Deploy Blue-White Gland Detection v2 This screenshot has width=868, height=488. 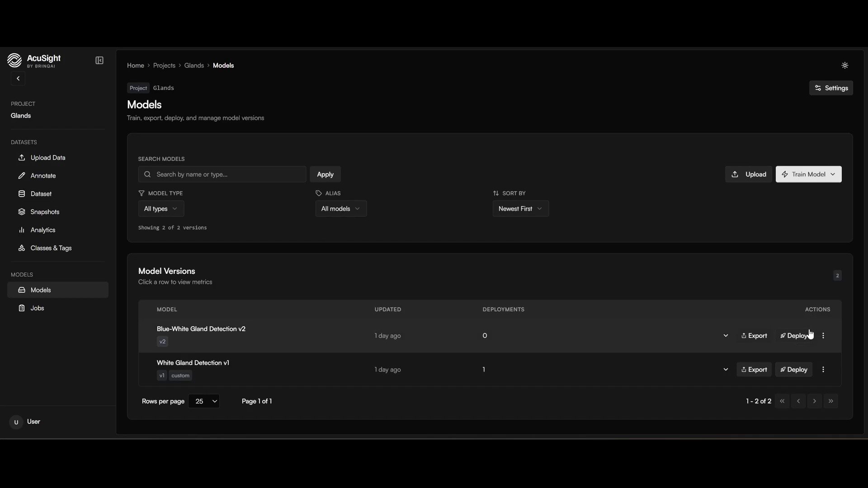tap(794, 336)
